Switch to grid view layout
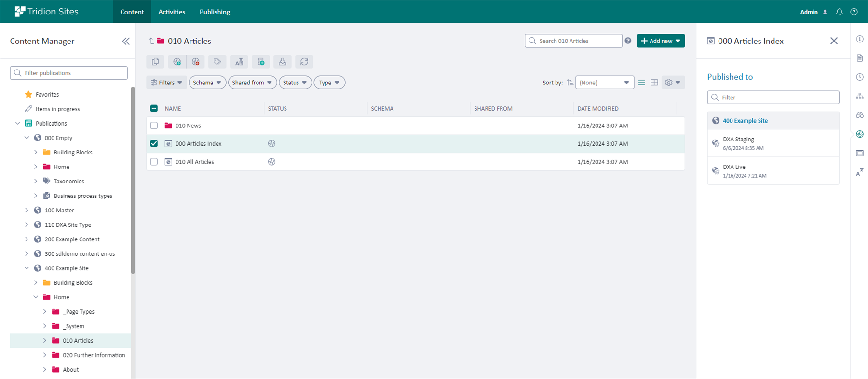Screen dimensions: 868x379 [x=654, y=83]
